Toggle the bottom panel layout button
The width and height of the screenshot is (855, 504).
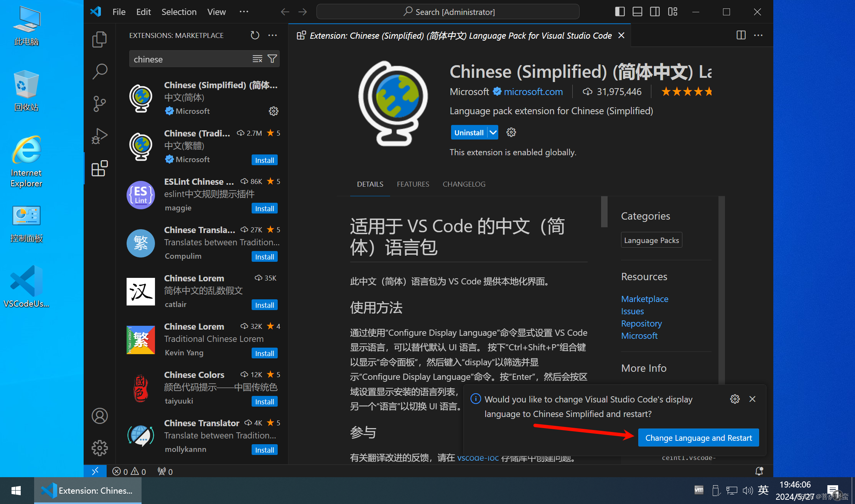click(638, 12)
